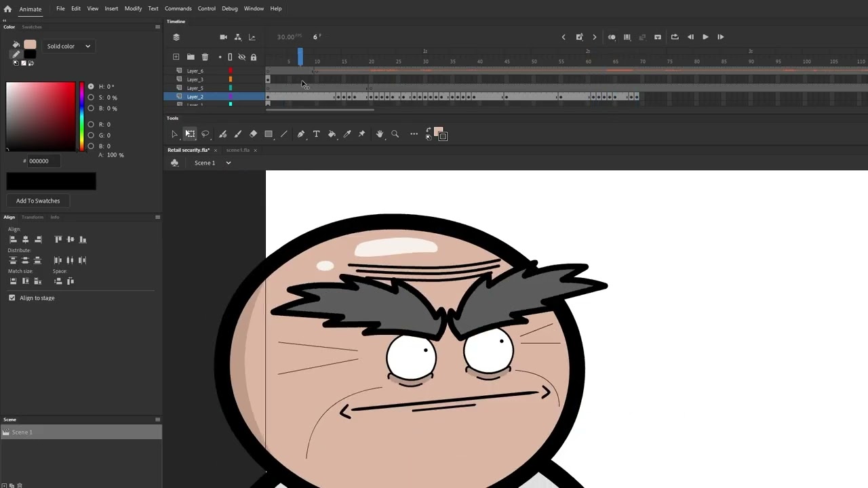The height and width of the screenshot is (488, 868).
Task: Go to next keyframe arrow
Action: tap(595, 37)
